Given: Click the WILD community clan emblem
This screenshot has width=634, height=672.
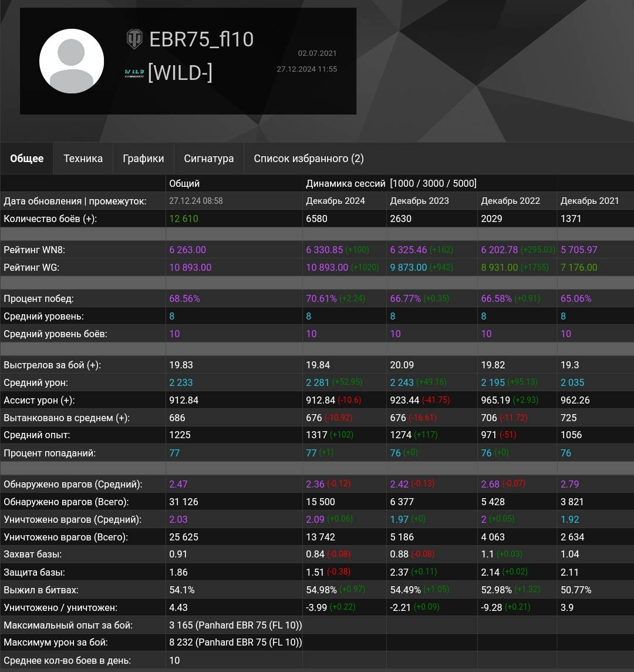Looking at the screenshot, I should point(134,73).
